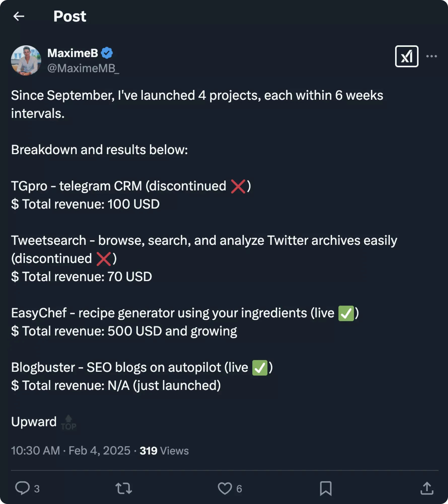Click the MaximeB display name

[x=73, y=53]
